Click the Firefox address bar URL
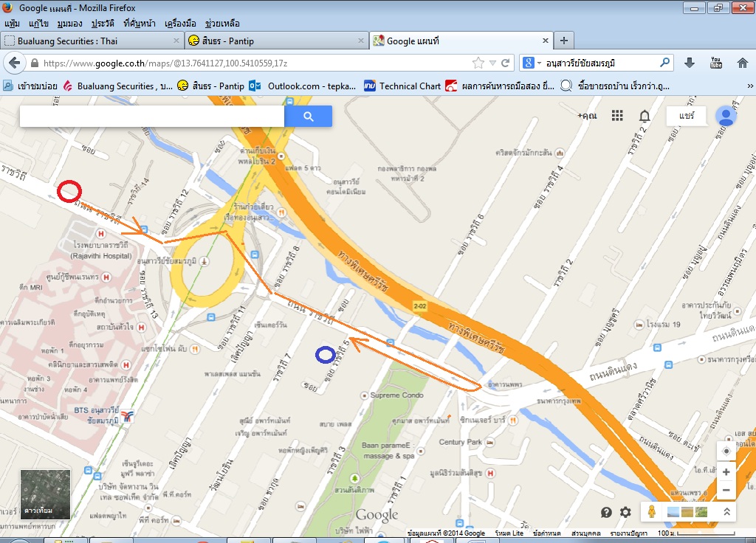The image size is (756, 543). click(x=165, y=63)
